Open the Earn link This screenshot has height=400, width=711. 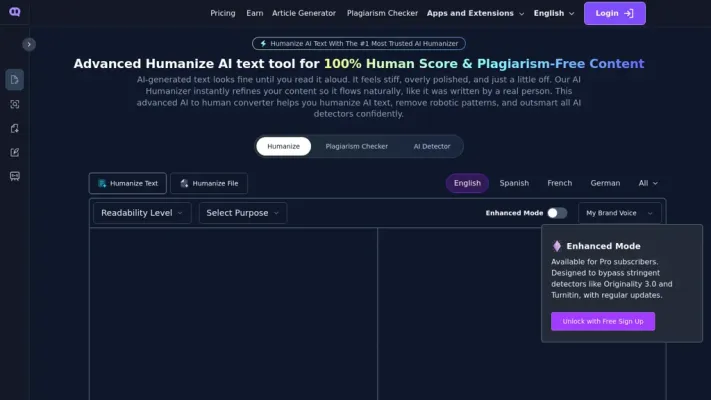tap(254, 13)
